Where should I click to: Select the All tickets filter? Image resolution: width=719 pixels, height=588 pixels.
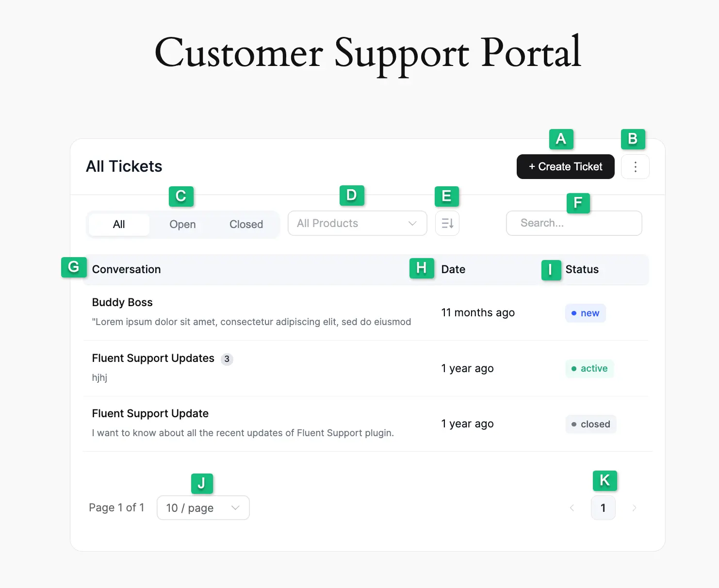119,224
